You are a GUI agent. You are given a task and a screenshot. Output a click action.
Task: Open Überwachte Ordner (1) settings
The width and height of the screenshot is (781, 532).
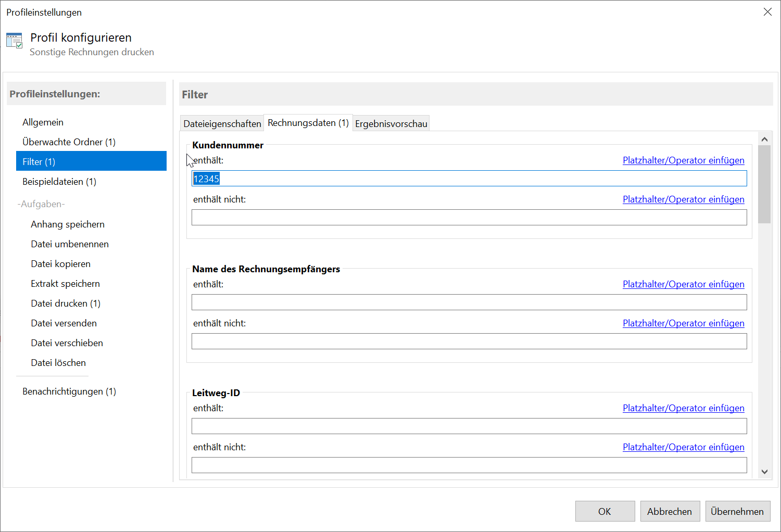(x=69, y=142)
